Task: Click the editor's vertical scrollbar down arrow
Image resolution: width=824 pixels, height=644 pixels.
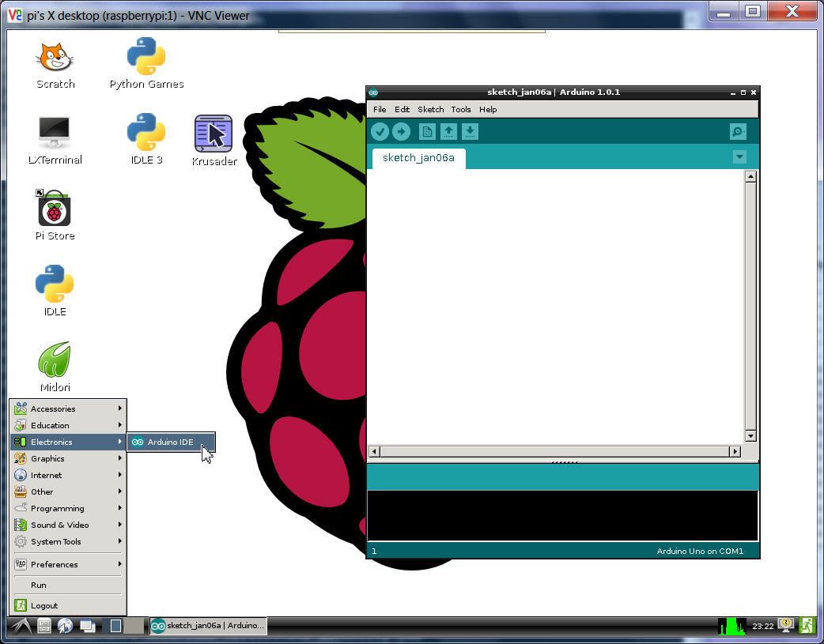Action: point(750,435)
